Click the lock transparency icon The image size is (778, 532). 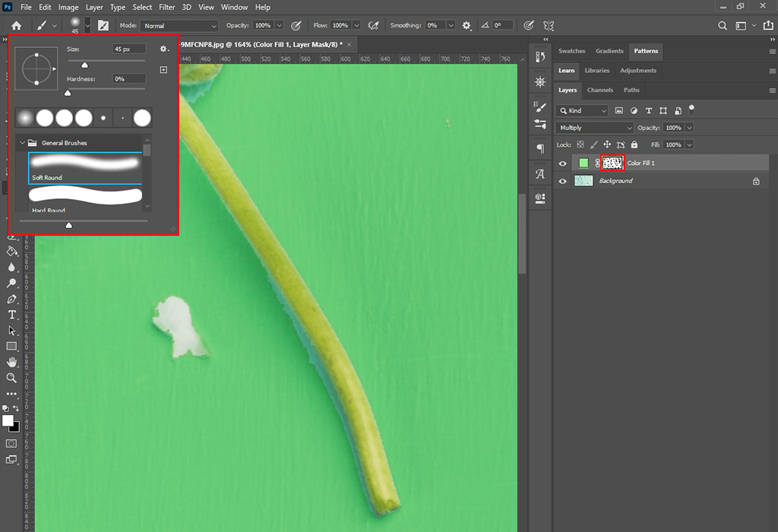(x=580, y=144)
